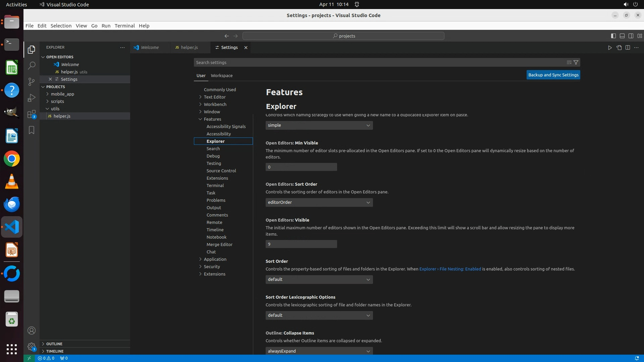Open the Open Editors Sort Order dropdown

pos(319,202)
